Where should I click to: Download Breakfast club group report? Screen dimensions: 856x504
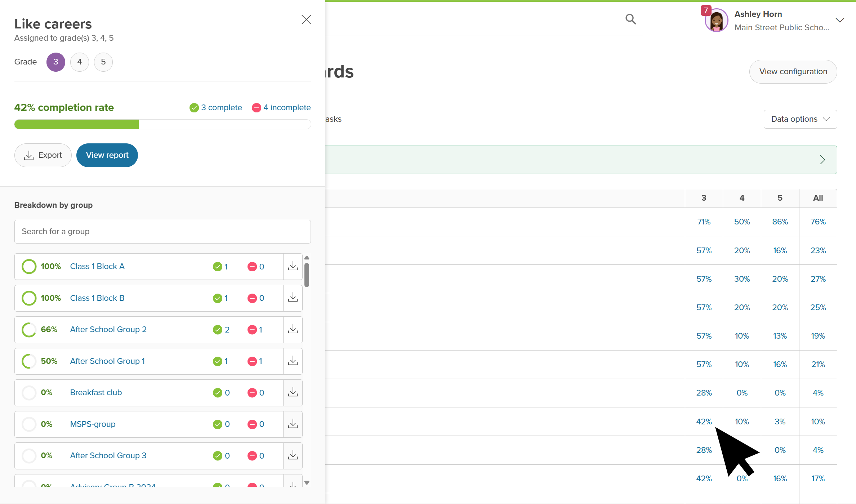(x=293, y=392)
